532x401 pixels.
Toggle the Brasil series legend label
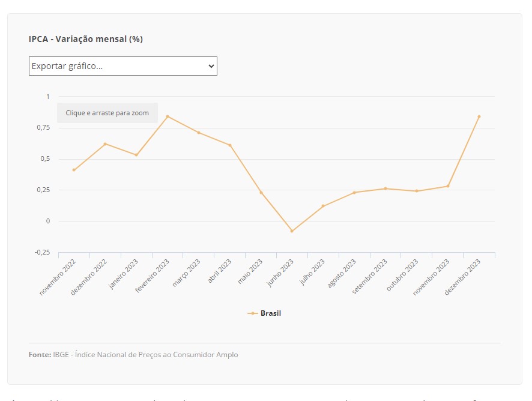270,313
